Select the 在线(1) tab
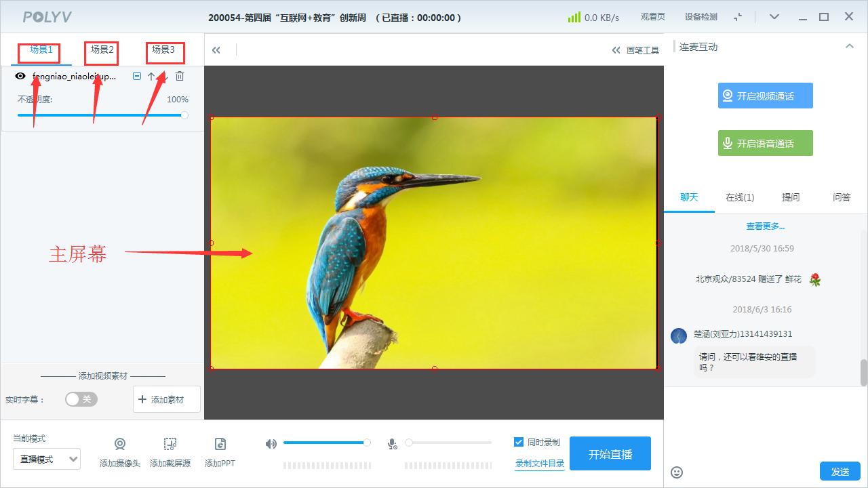Image resolution: width=868 pixels, height=488 pixels. (x=740, y=197)
